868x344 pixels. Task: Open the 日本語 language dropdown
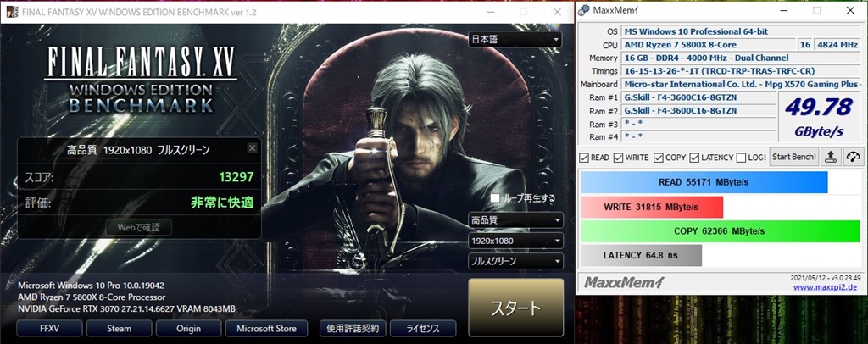[x=515, y=39]
